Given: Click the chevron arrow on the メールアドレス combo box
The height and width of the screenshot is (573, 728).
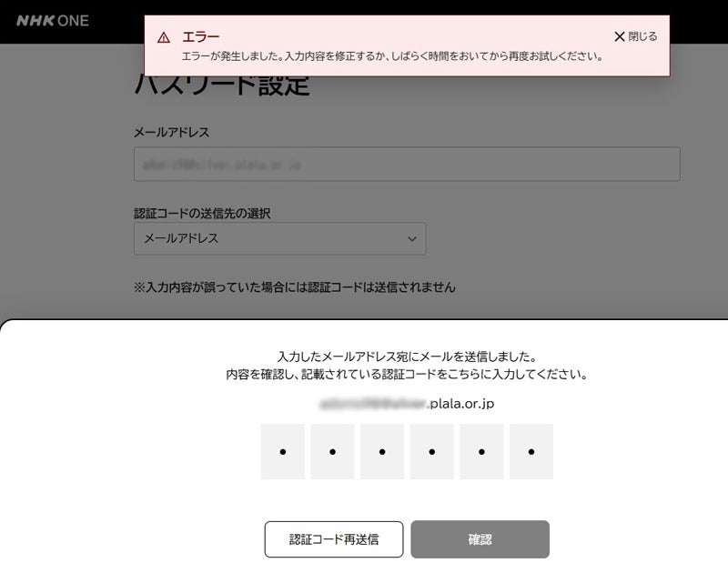Looking at the screenshot, I should tap(412, 239).
